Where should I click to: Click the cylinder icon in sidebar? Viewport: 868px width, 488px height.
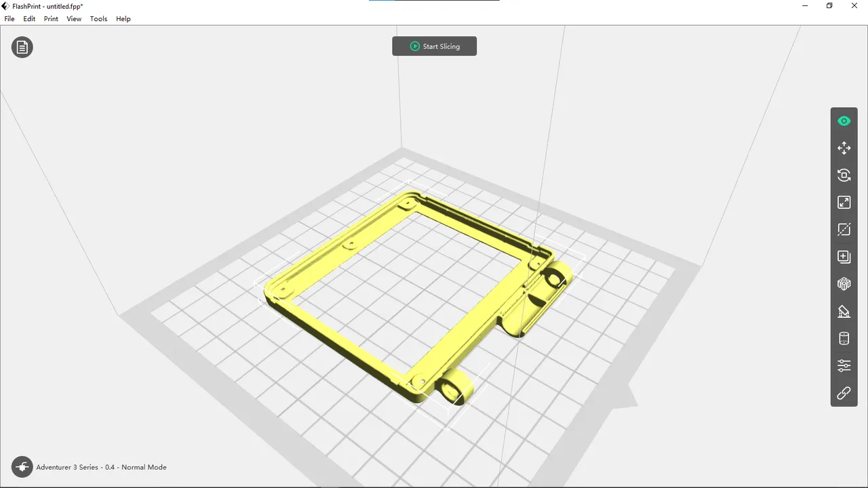pos(844,339)
